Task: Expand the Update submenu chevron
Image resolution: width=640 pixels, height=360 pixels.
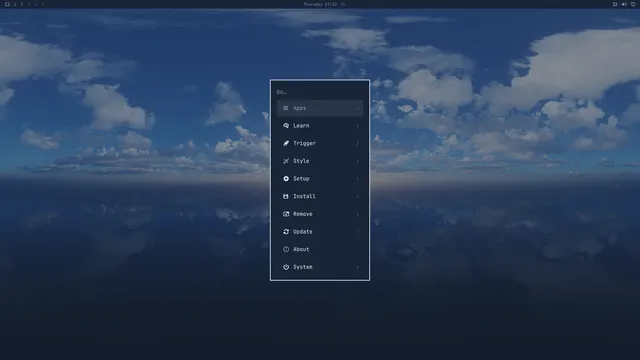Action: point(358,231)
